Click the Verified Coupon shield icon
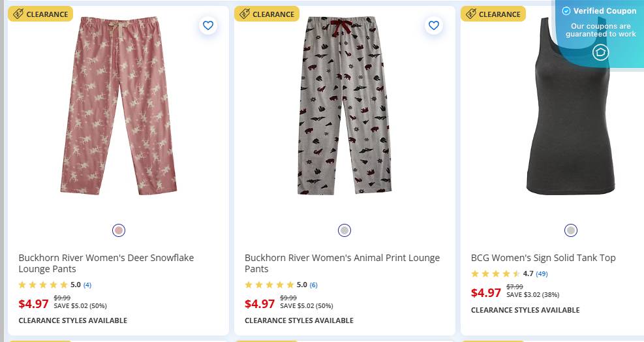 [600, 53]
